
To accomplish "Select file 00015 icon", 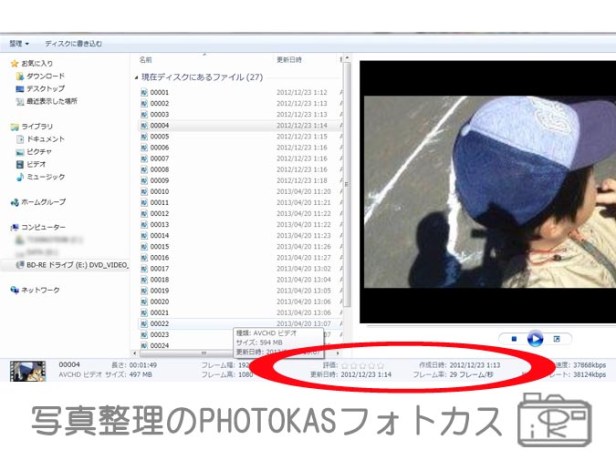I will pos(144,247).
